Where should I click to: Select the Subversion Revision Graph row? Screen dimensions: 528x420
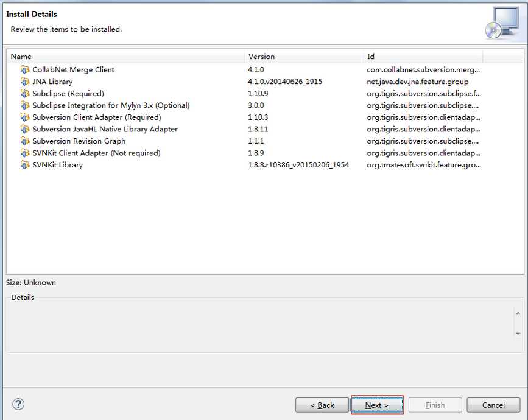click(x=265, y=141)
